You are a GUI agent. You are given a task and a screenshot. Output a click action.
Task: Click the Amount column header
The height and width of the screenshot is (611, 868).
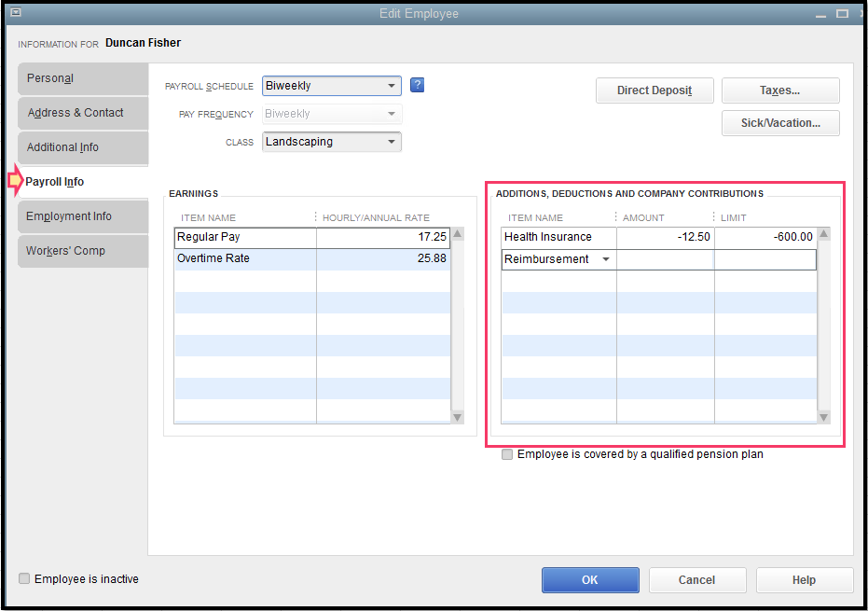643,217
